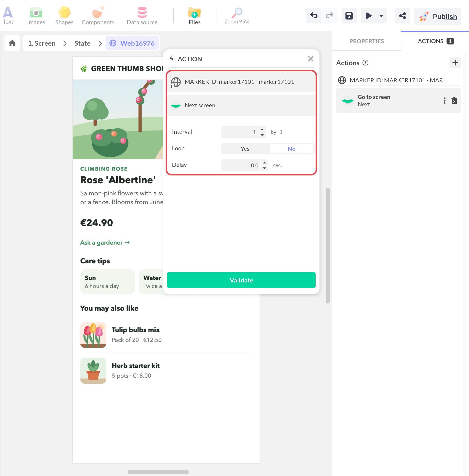Add a new action with plus
469x476 pixels.
(455, 62)
